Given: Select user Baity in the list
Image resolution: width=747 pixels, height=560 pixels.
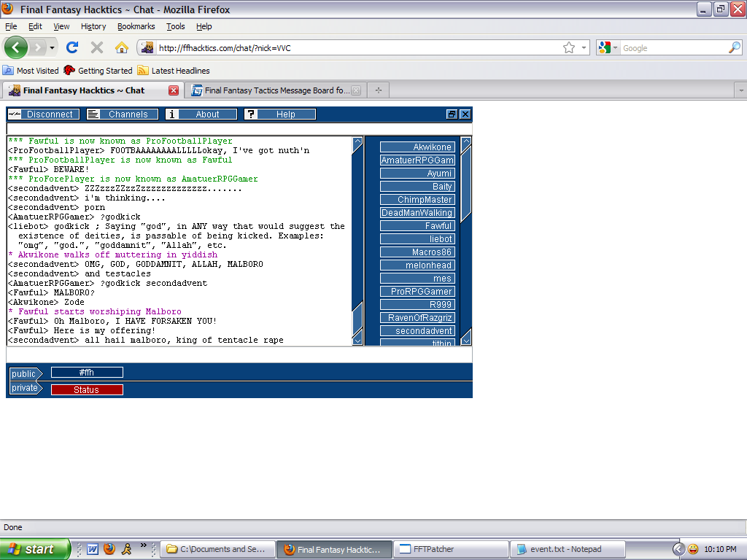Looking at the screenshot, I should coord(418,186).
